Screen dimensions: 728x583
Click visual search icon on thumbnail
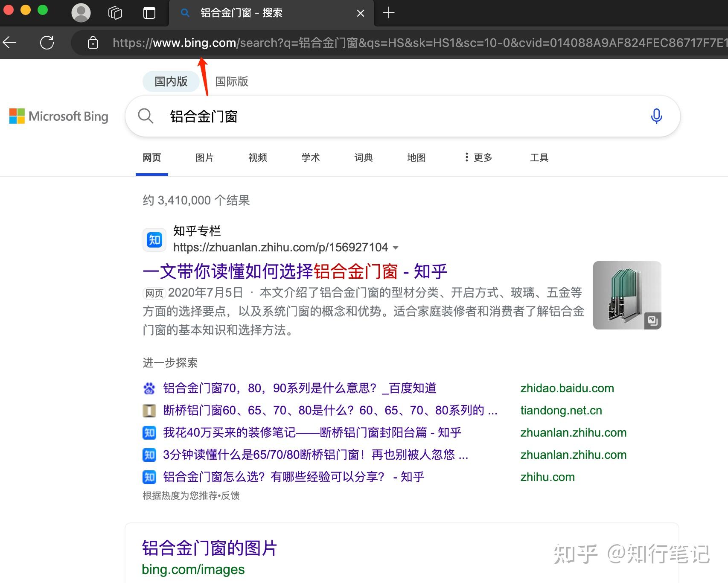(x=652, y=321)
